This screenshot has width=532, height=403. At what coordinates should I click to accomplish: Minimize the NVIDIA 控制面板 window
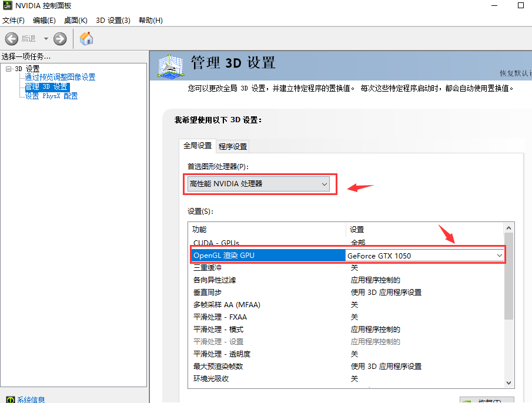tap(494, 5)
